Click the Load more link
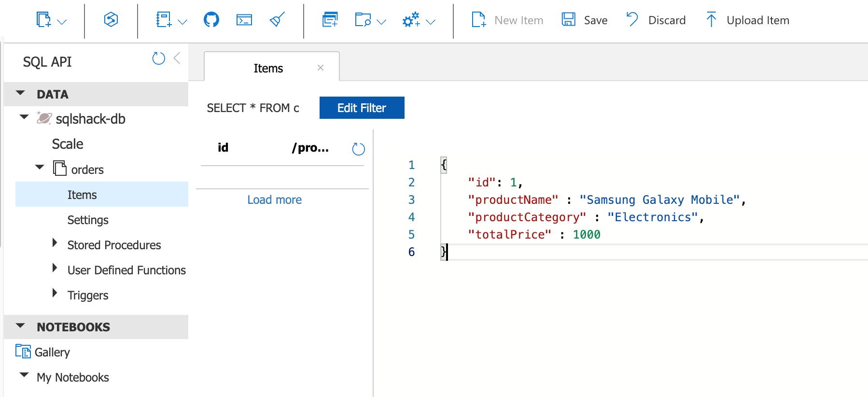This screenshot has width=868, height=397. pyautogui.click(x=274, y=199)
